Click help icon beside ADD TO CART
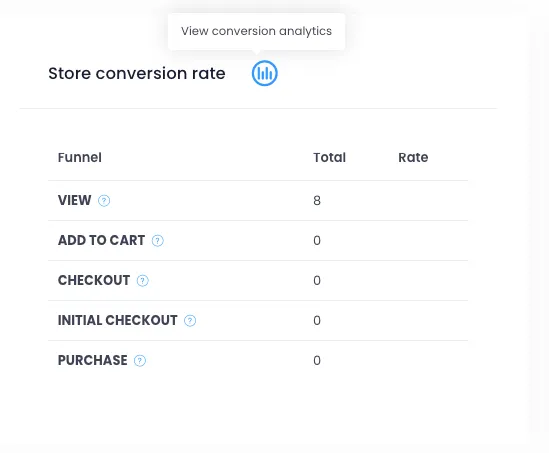Image resolution: width=549 pixels, height=453 pixels. tap(158, 241)
